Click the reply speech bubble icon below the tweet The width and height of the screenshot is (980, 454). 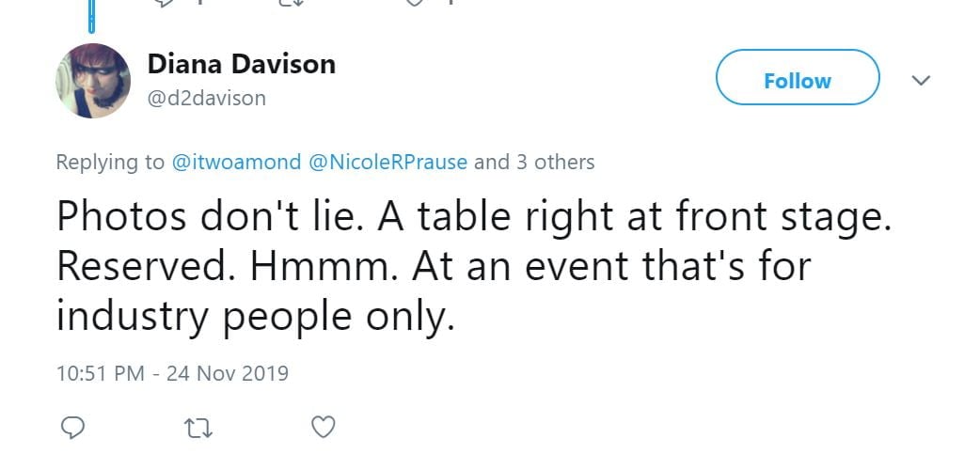(x=72, y=428)
